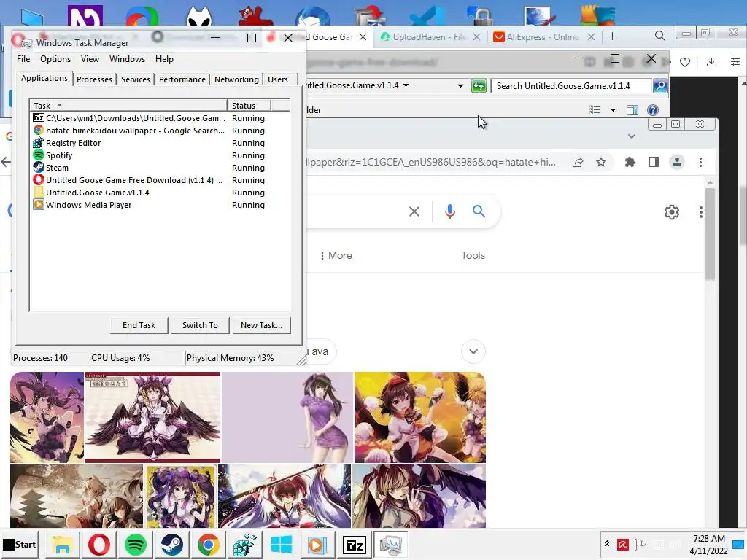
Task: Open the More search filters menu
Action: [336, 256]
